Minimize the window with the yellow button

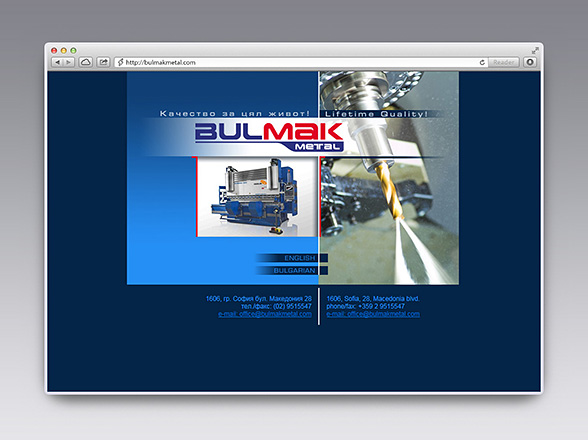(x=64, y=50)
